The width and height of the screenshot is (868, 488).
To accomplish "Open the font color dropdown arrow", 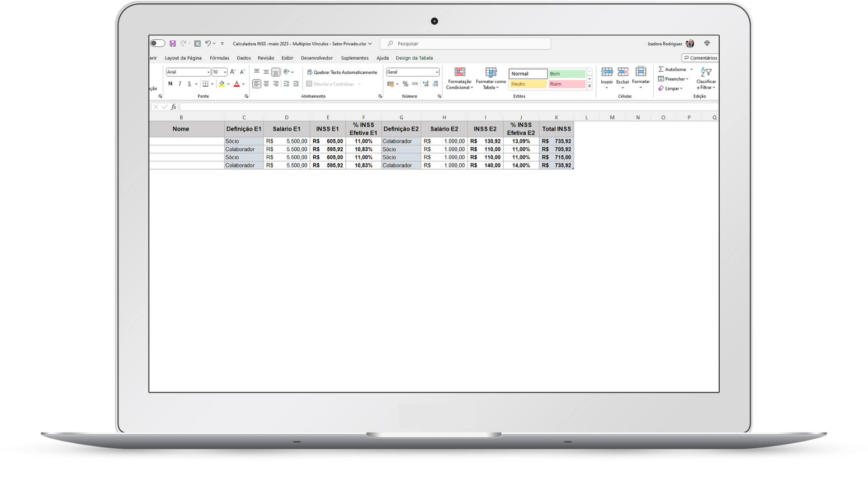I will point(243,84).
